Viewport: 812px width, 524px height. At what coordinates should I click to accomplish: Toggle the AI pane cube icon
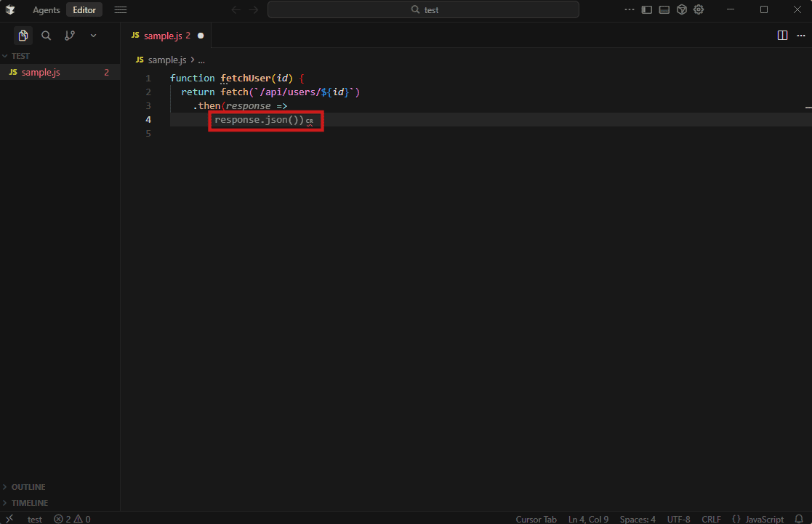click(681, 9)
